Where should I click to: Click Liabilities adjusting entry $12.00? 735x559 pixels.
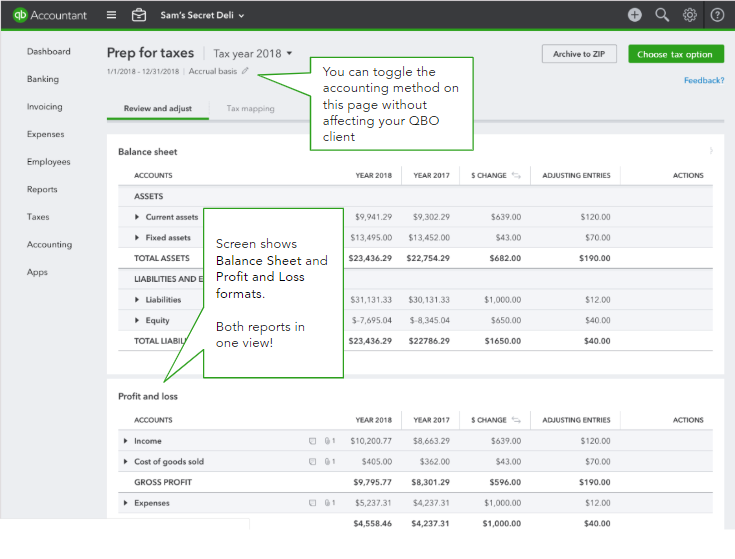coord(598,299)
